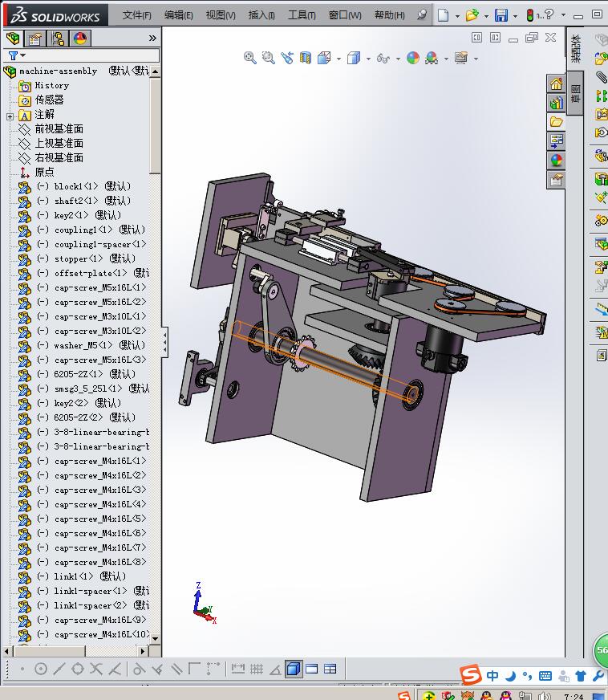Select the sketch Line tool in bottom toolbar
Viewport: 608px width, 700px height.
point(59,669)
